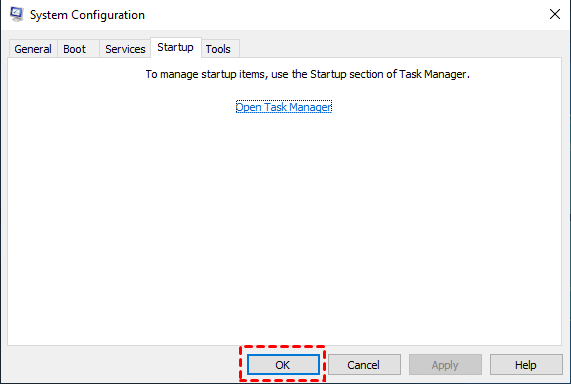571x384 pixels.
Task: Click the startup items instruction text
Action: (x=308, y=74)
